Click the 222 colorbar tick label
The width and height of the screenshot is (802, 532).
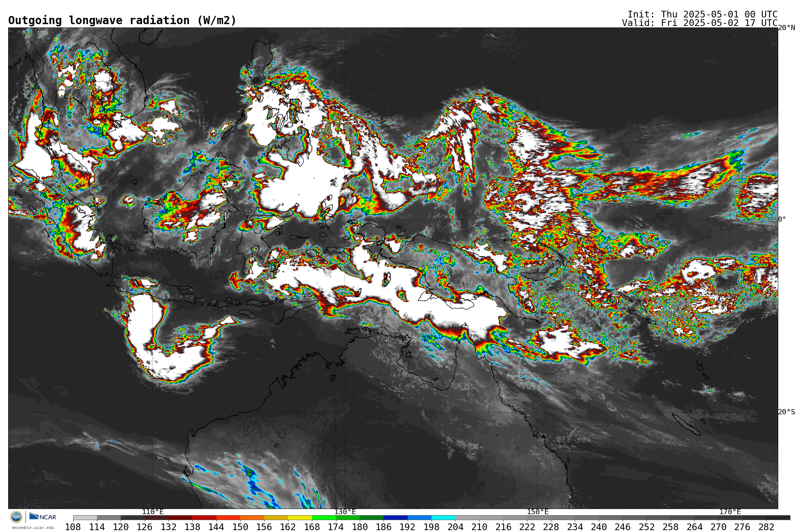527,527
